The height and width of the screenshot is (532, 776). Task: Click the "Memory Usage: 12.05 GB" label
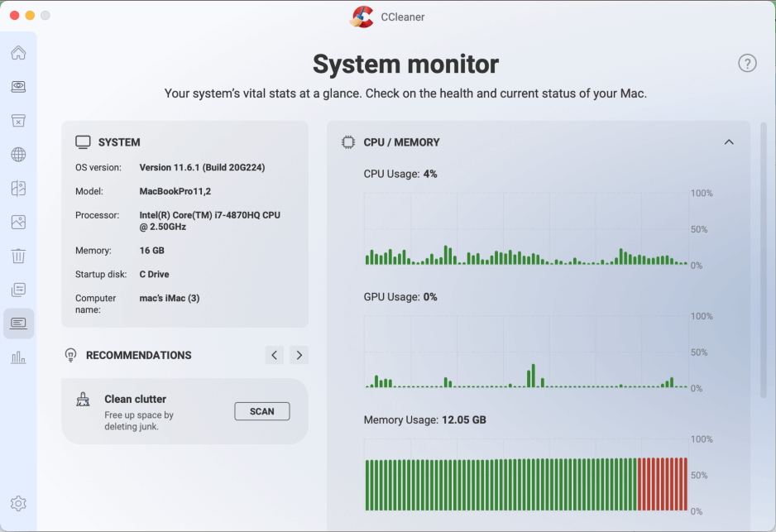[x=424, y=419]
